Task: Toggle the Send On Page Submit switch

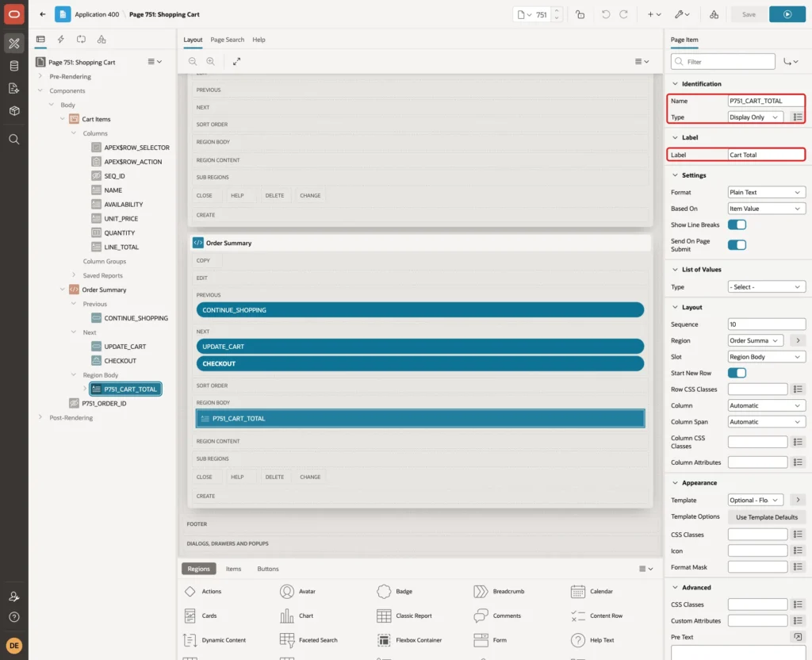Action: [x=737, y=245]
